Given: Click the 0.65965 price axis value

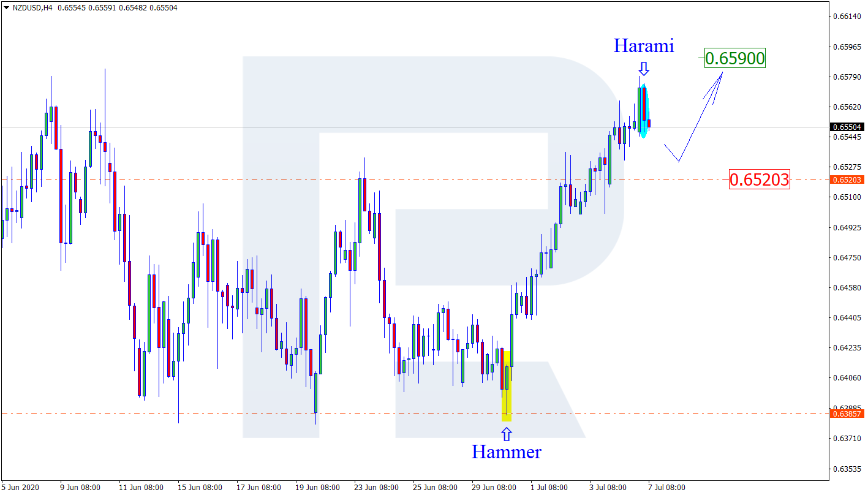Looking at the screenshot, I should click(848, 47).
